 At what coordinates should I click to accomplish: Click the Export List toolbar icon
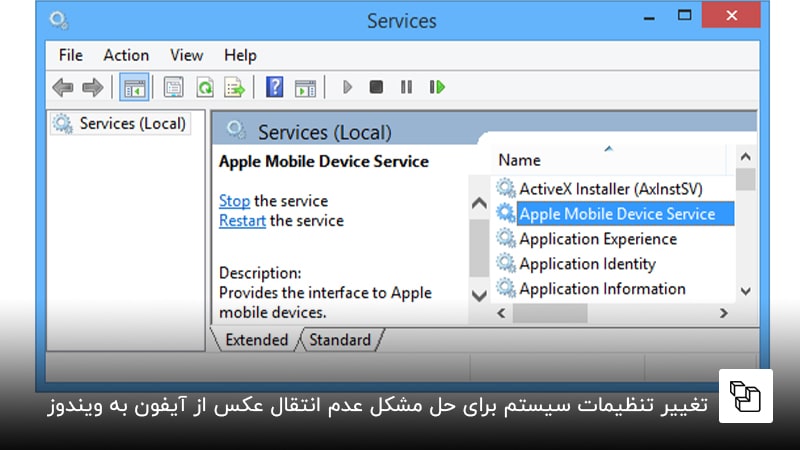[235, 87]
